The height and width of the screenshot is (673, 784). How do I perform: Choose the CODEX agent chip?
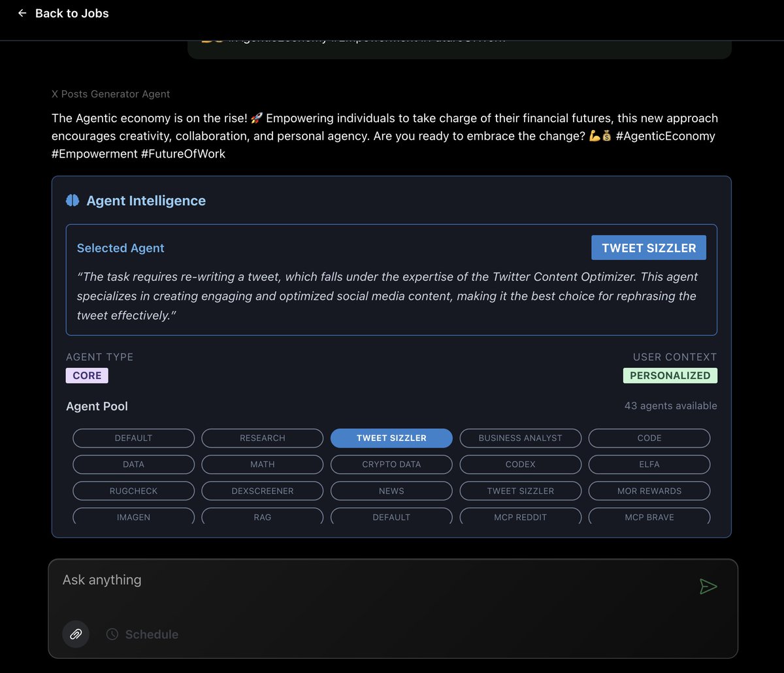tap(521, 465)
